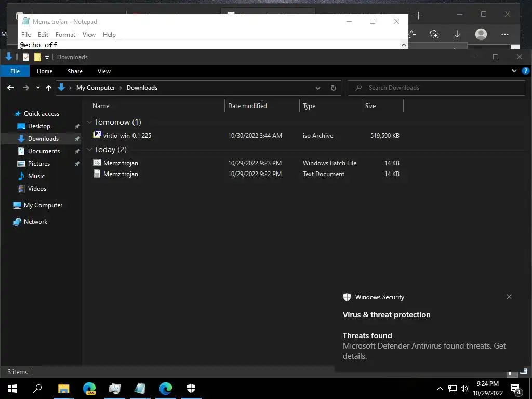Click the pin icon beside Documents
Image resolution: width=532 pixels, height=399 pixels.
(77, 151)
